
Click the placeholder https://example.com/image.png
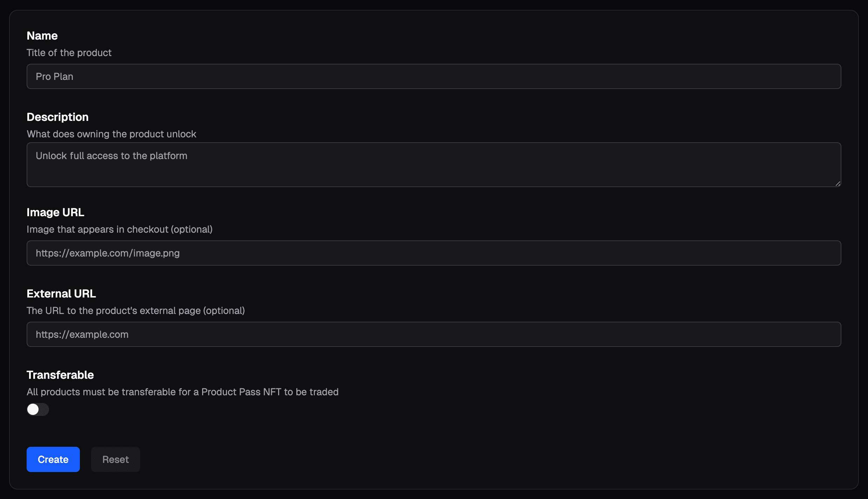click(x=108, y=253)
